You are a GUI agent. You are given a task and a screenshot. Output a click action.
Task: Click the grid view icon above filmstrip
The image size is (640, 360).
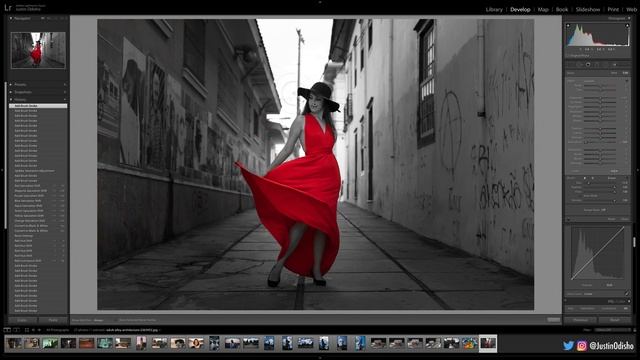coord(27,330)
